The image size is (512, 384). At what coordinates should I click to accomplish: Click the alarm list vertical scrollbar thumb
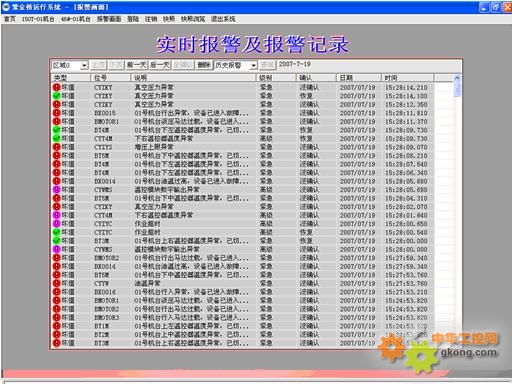457,89
